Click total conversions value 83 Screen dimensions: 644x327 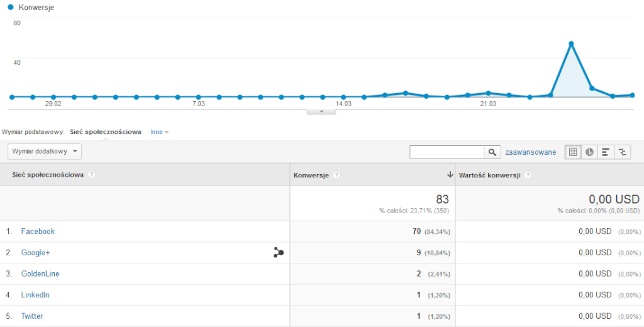pos(442,199)
